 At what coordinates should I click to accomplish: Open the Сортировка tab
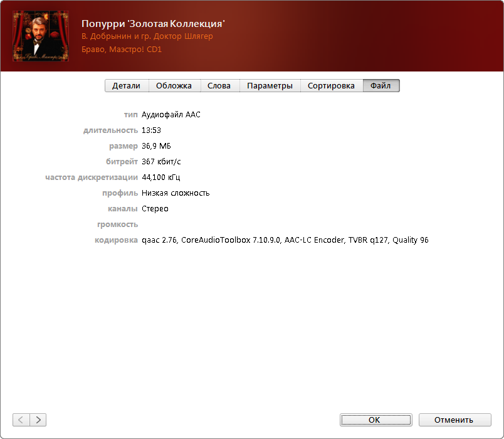[331, 86]
